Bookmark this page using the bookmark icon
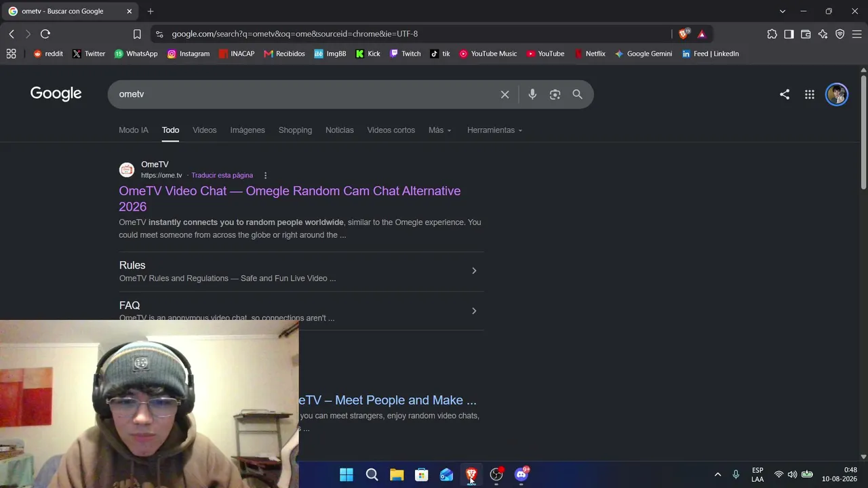 (137, 34)
